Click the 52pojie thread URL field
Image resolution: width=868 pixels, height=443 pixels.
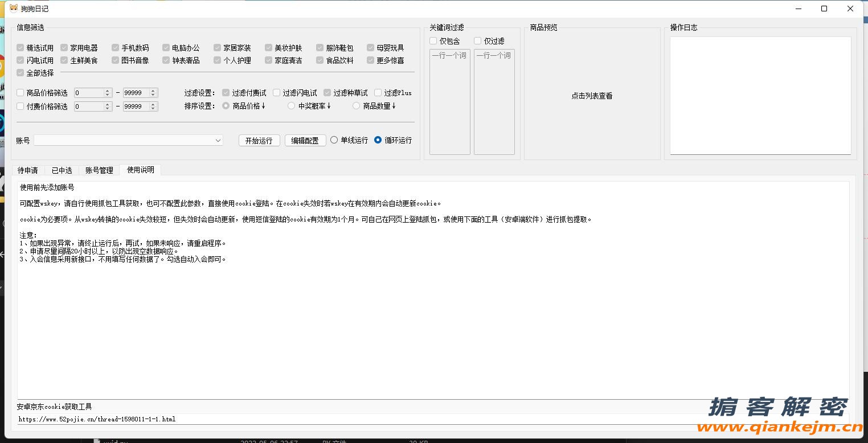[433, 419]
